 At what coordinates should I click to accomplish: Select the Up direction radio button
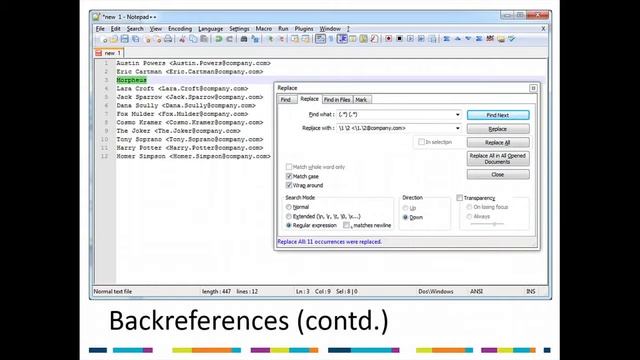(x=405, y=208)
